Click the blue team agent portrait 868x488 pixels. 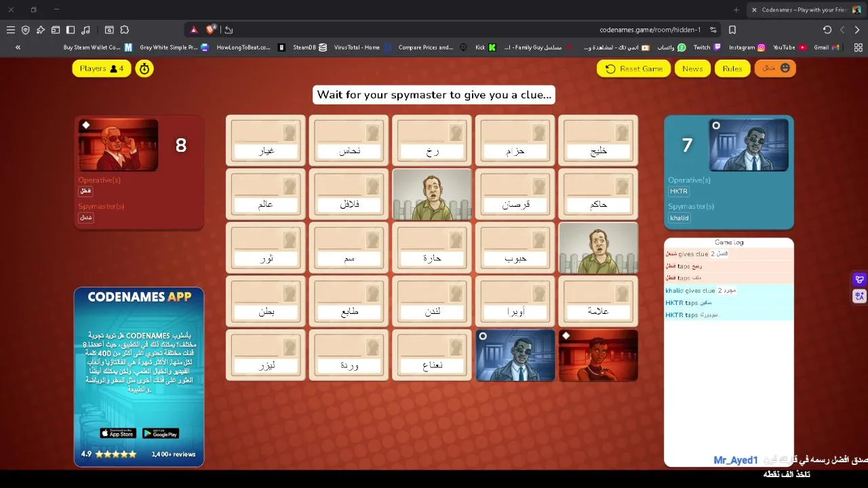749,145
